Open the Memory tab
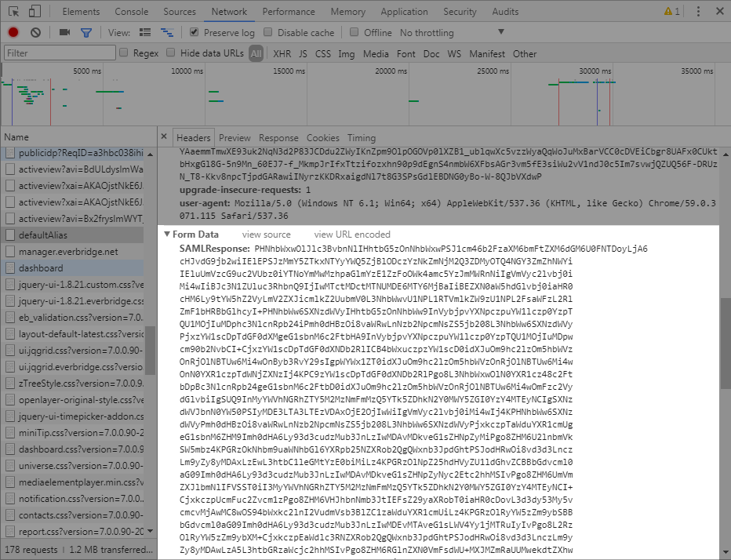731x560 pixels. point(347,12)
